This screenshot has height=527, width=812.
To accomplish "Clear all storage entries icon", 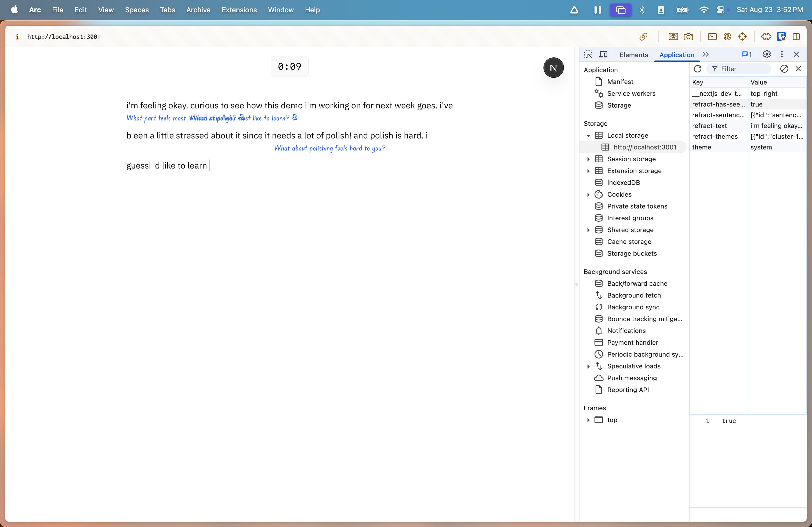I will tap(784, 69).
